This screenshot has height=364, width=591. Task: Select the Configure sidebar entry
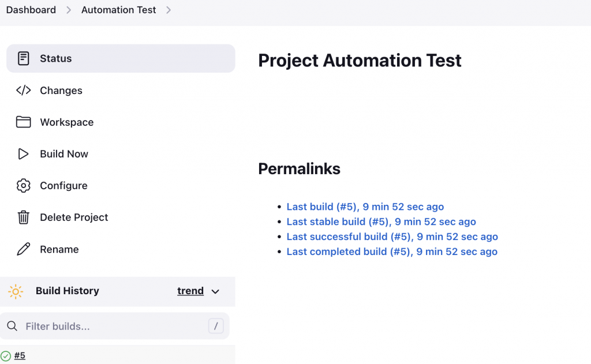[63, 186]
